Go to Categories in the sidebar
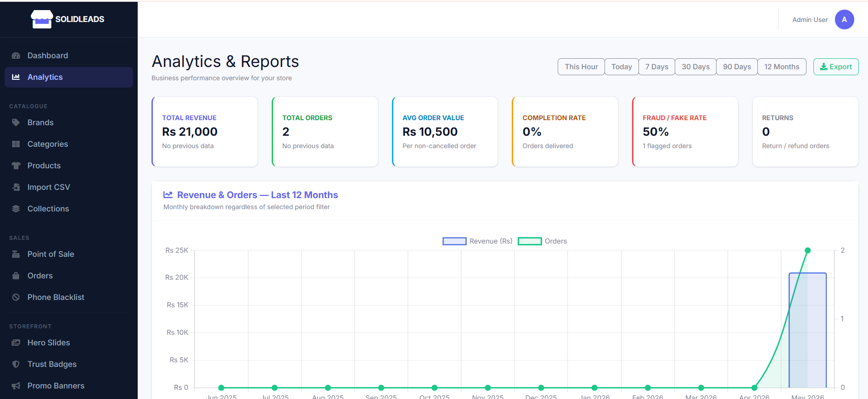Image resolution: width=868 pixels, height=399 pixels. [69, 144]
